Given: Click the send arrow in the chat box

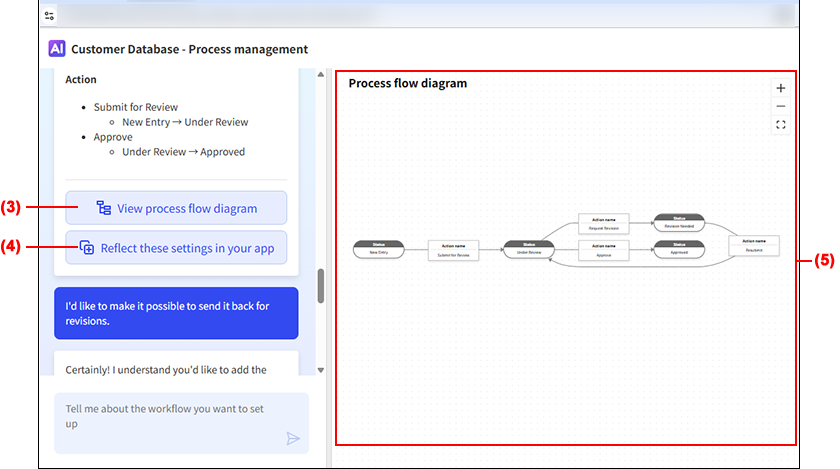Looking at the screenshot, I should (x=293, y=438).
